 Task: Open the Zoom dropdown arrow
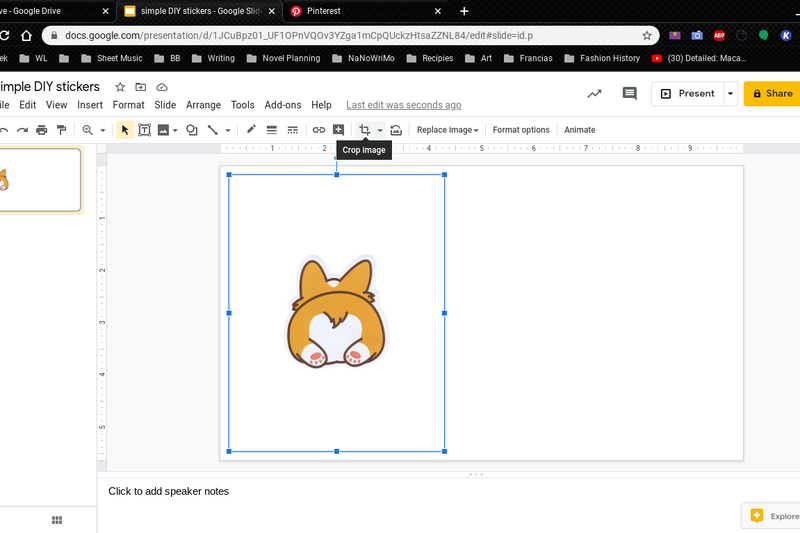pyautogui.click(x=103, y=131)
